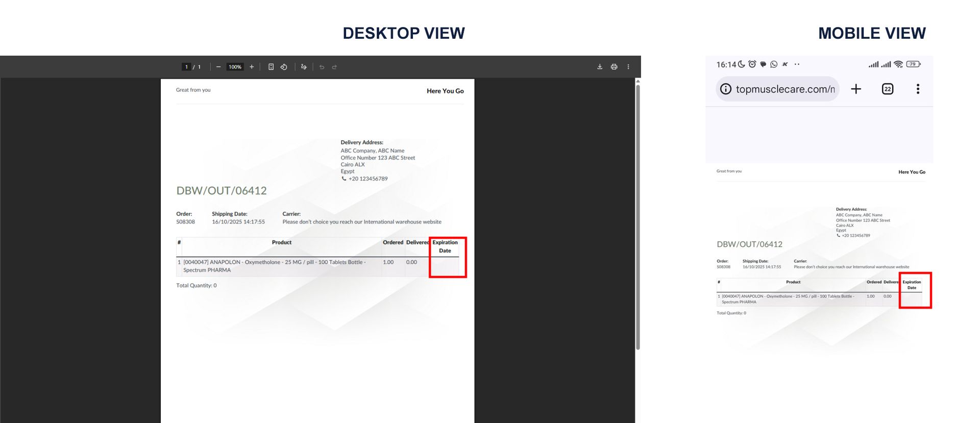Click the ordered quantity 1.00 in desktop view

(388, 262)
